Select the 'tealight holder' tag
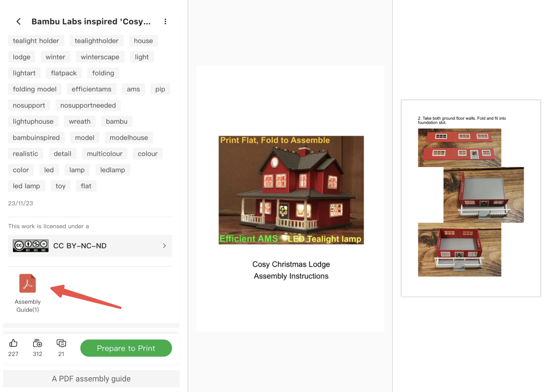 click(36, 41)
